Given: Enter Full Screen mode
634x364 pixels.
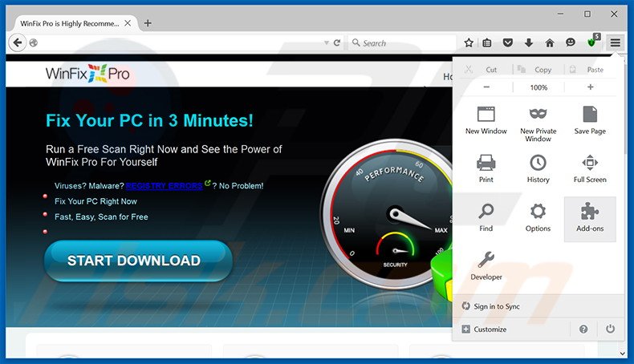Looking at the screenshot, I should (x=590, y=170).
